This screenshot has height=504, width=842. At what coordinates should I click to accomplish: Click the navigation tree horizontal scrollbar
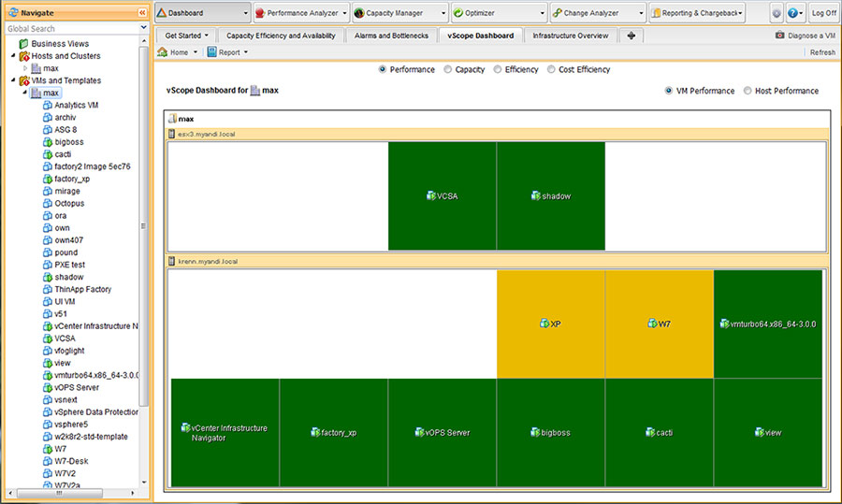[x=59, y=492]
